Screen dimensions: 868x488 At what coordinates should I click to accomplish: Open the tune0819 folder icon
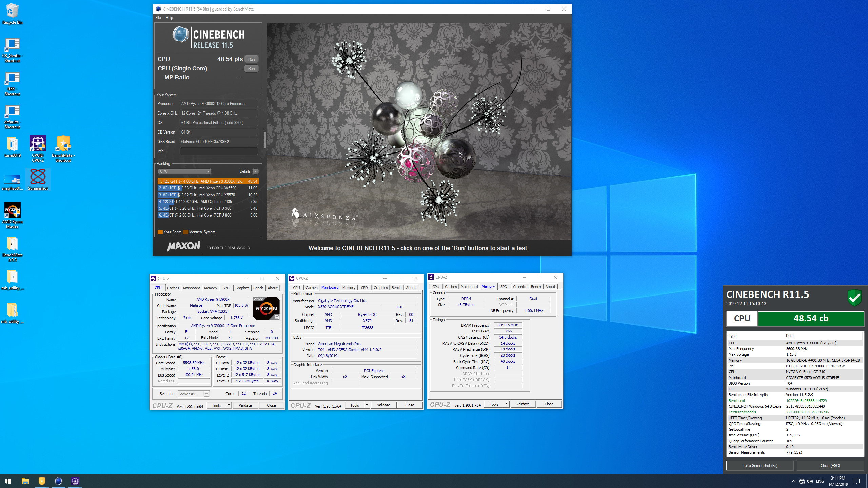coord(13,147)
